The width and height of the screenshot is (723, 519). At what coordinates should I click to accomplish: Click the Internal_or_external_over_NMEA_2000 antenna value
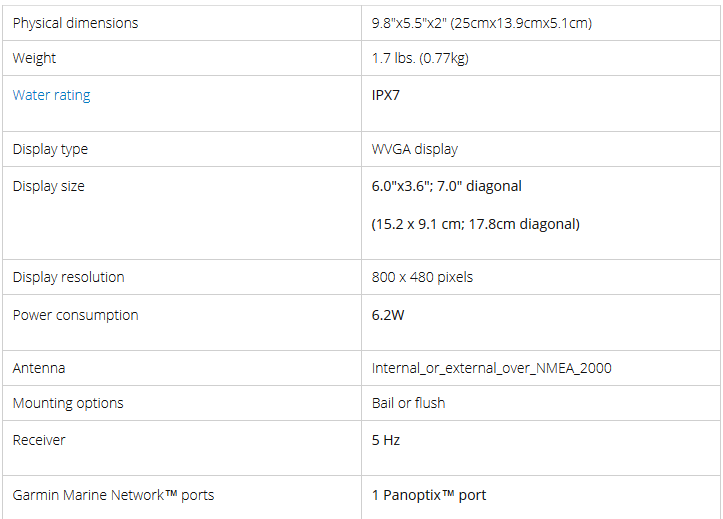point(491,368)
